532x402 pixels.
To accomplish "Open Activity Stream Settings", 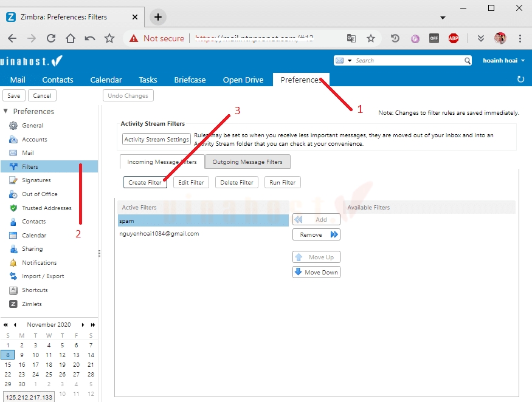I will [156, 139].
